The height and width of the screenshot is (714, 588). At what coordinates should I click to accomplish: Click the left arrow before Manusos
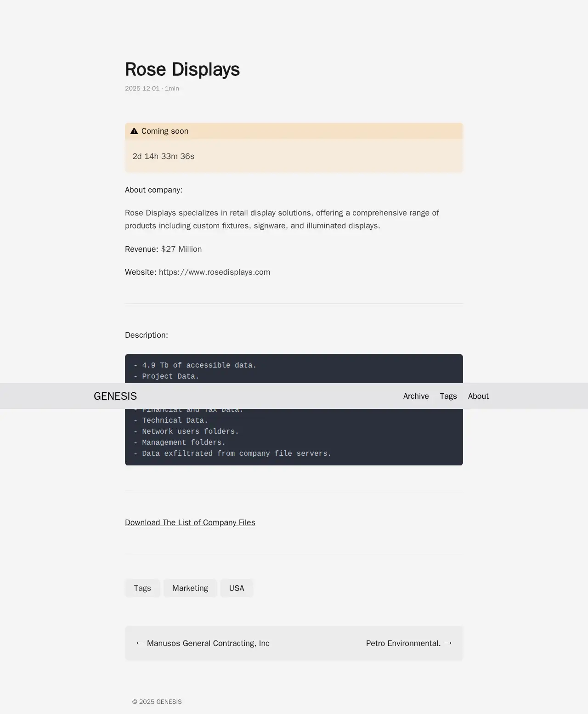[140, 643]
